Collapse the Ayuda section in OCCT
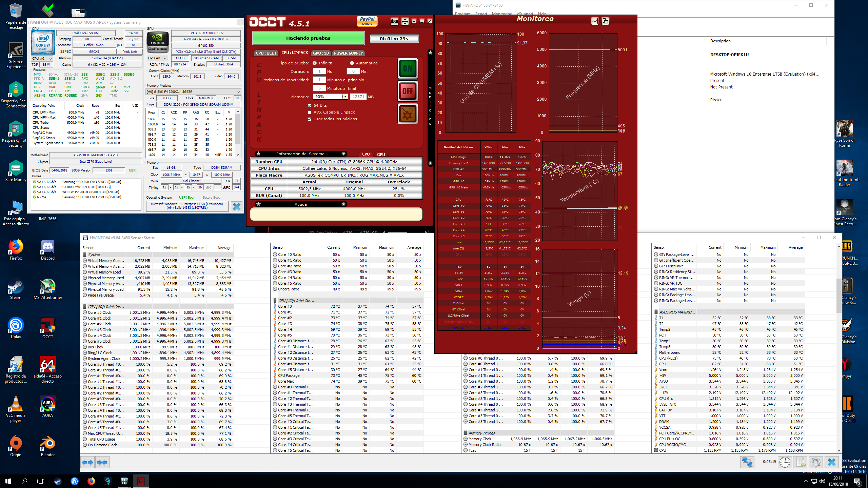This screenshot has height=488, width=868. (x=343, y=204)
